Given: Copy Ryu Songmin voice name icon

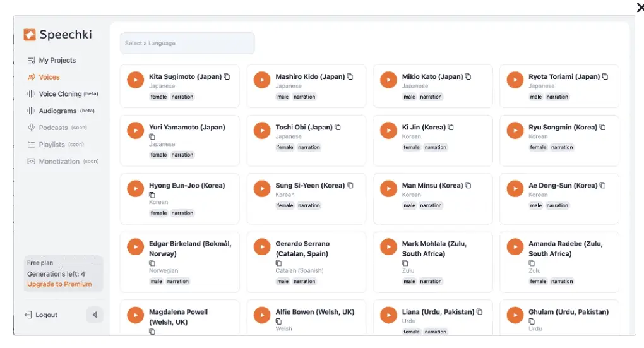Looking at the screenshot, I should [x=602, y=127].
